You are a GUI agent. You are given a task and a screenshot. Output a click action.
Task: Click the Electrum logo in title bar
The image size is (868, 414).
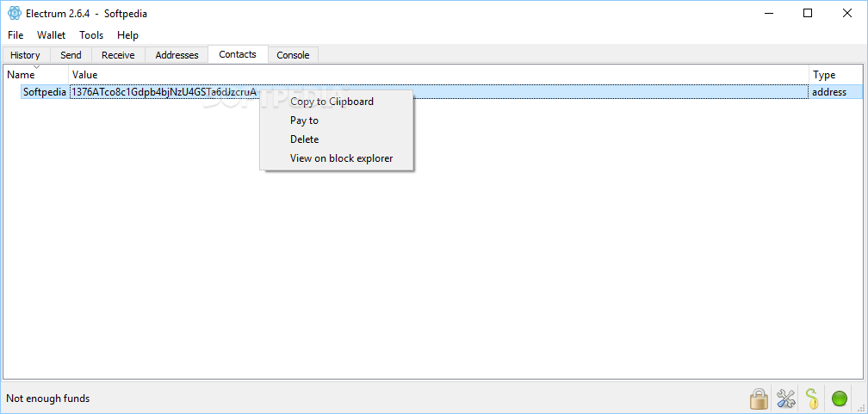15,13
